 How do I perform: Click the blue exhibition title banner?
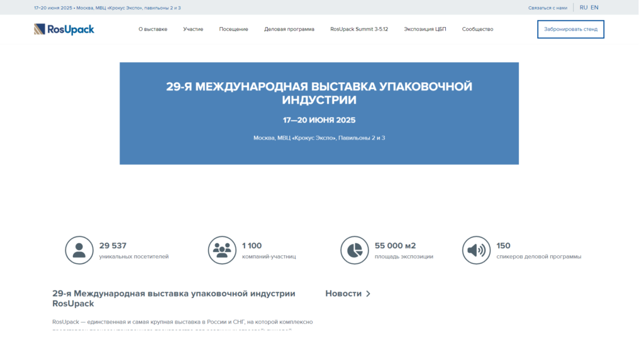coord(319,113)
